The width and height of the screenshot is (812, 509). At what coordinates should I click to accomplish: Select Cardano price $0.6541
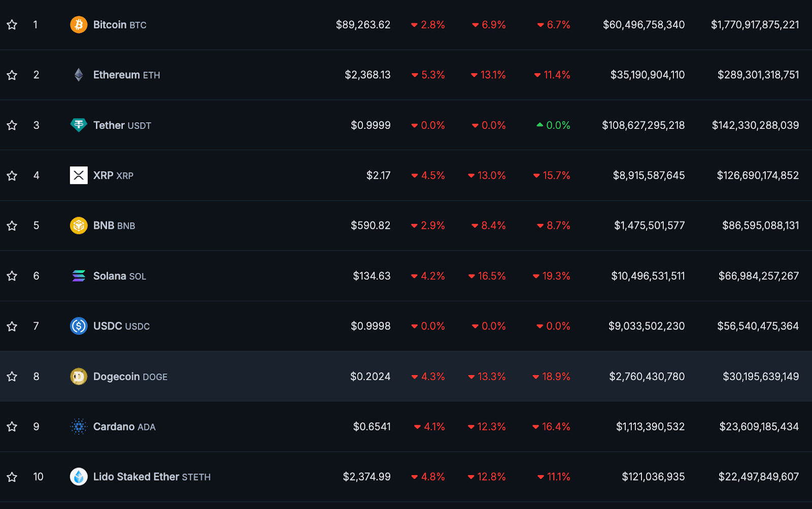pos(371,427)
